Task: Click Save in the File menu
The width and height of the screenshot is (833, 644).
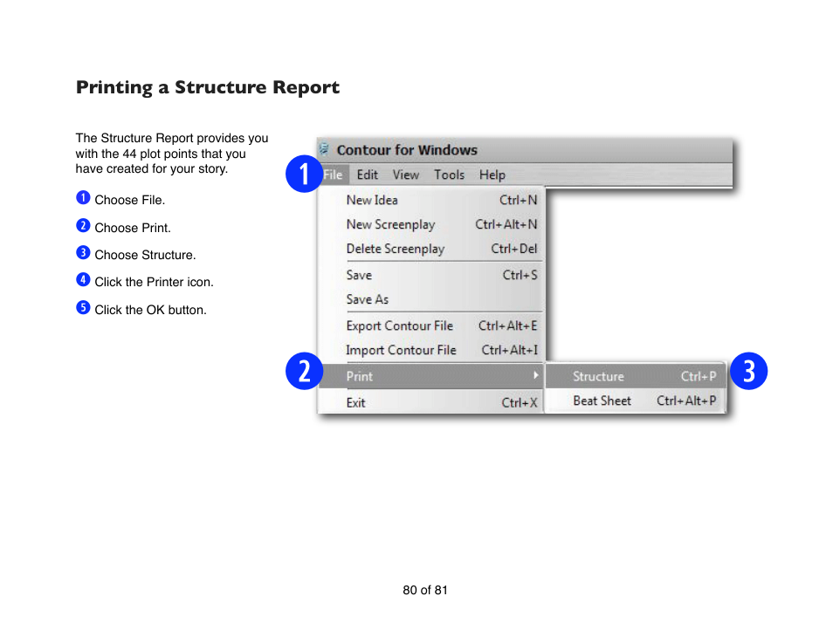Action: tap(431, 275)
